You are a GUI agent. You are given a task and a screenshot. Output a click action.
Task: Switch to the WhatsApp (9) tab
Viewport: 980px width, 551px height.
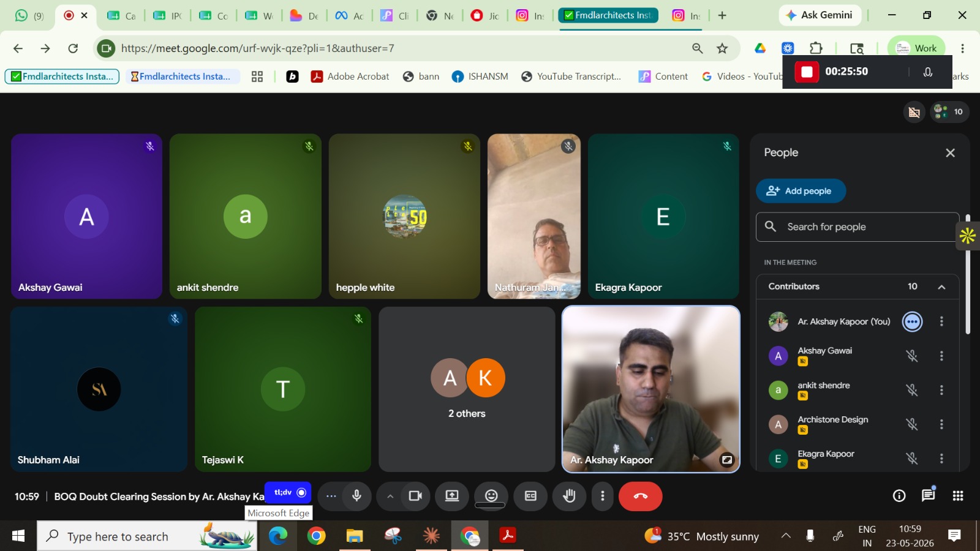pyautogui.click(x=29, y=15)
